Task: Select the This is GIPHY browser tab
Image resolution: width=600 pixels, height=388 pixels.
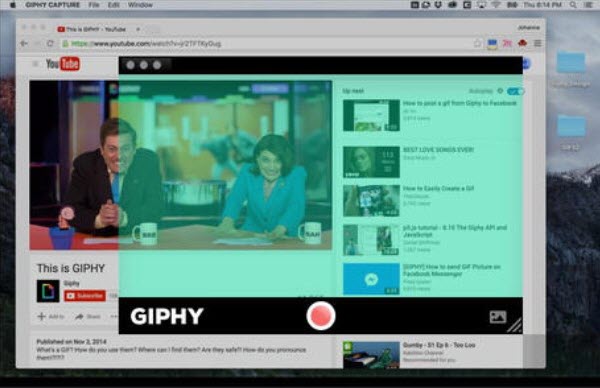Action: (x=96, y=29)
